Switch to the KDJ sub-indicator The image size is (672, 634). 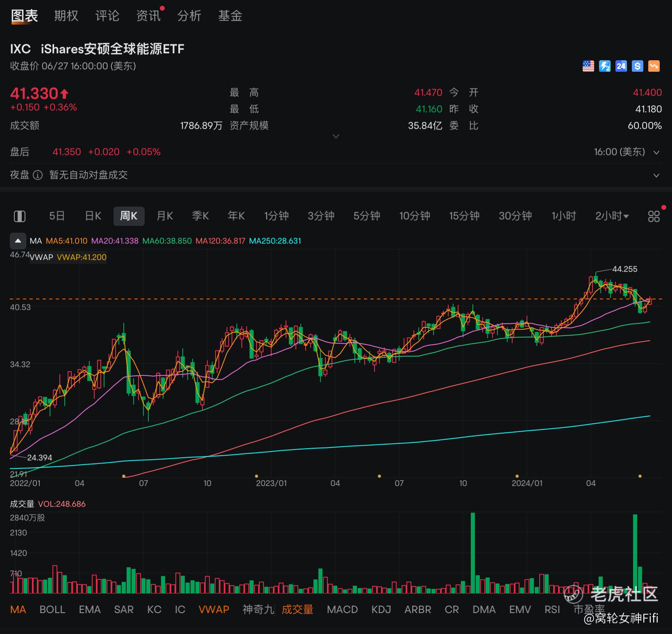pos(381,609)
